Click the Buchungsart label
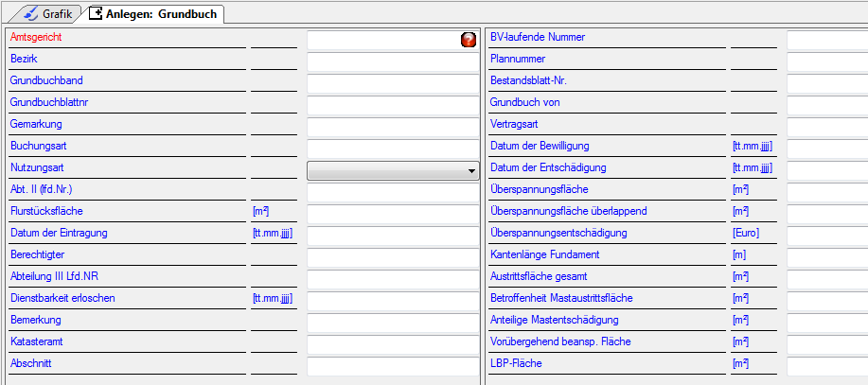868x385 pixels. coord(38,146)
